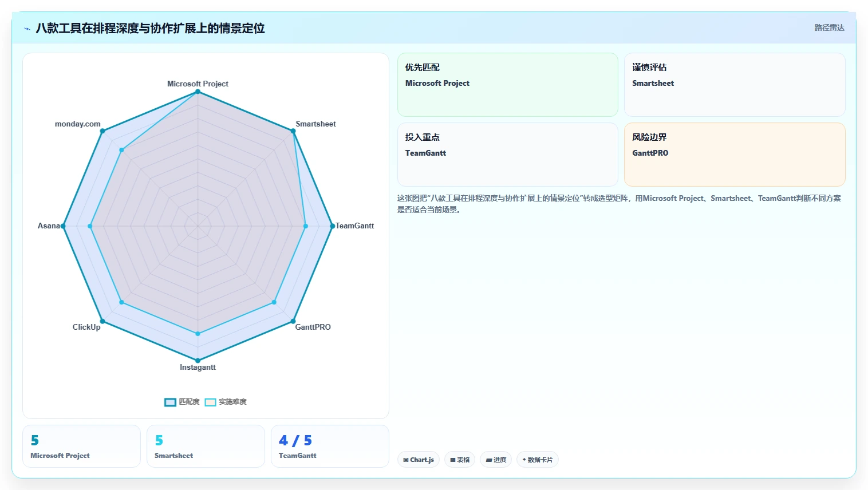
Task: Click the 实施难度 legend color box
Action: tap(210, 402)
